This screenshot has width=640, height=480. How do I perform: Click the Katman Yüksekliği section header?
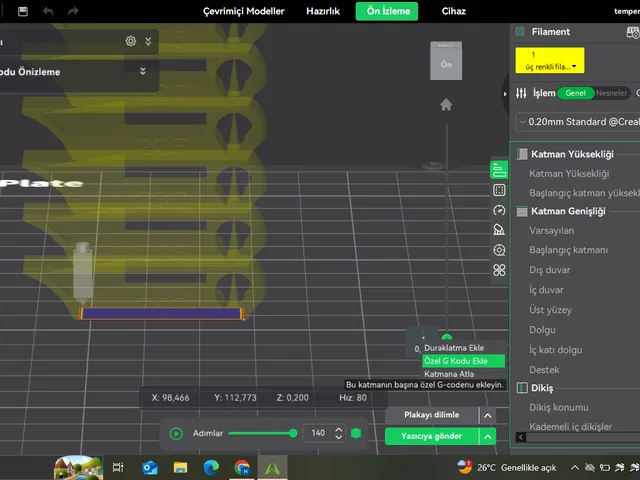pyautogui.click(x=572, y=154)
